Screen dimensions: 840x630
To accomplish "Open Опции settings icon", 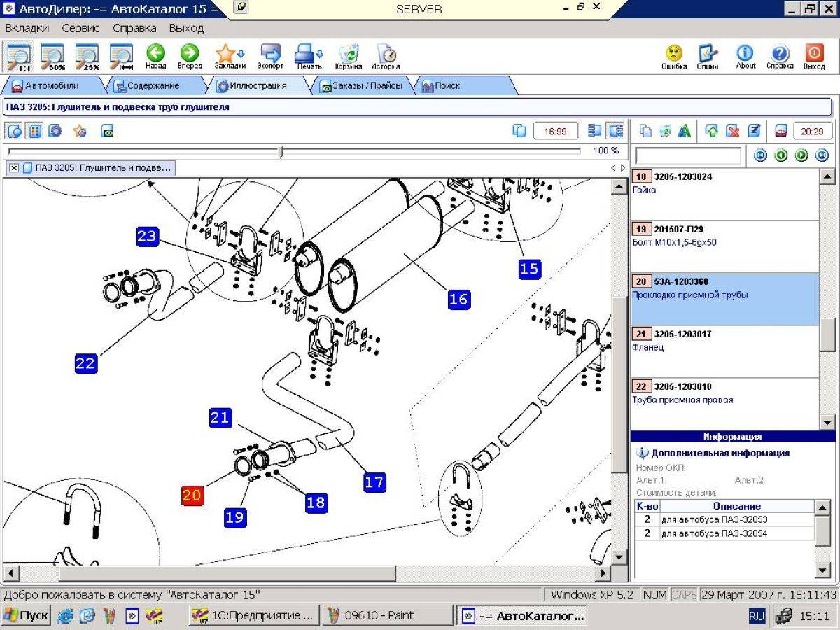I will click(x=708, y=57).
